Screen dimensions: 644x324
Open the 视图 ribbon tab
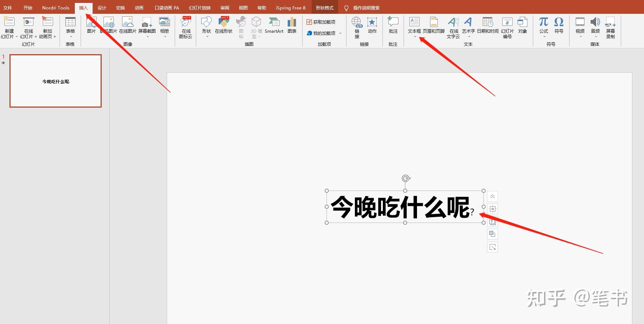tap(243, 8)
